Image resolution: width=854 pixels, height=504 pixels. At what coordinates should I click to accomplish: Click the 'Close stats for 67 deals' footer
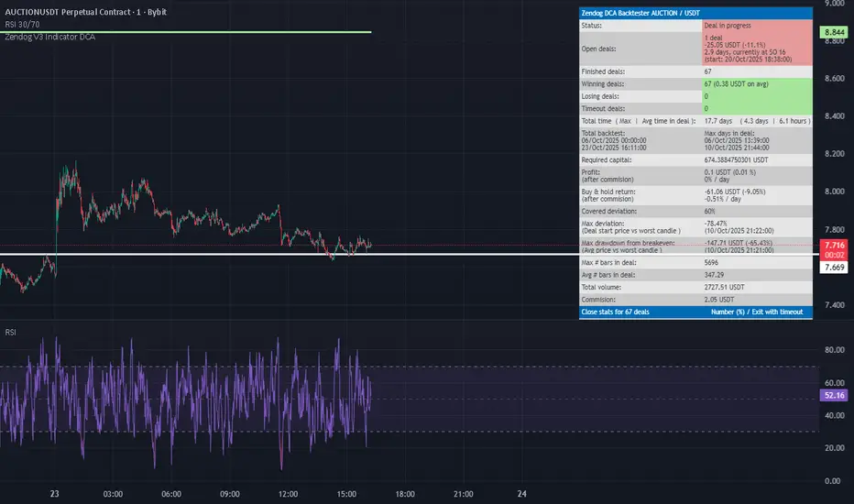coord(616,312)
